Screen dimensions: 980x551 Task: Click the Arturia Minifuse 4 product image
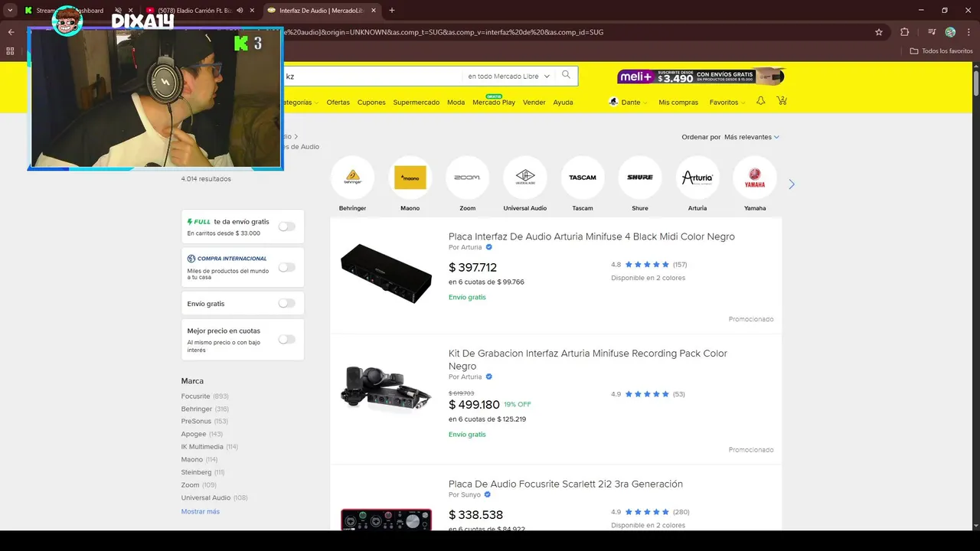coord(386,273)
